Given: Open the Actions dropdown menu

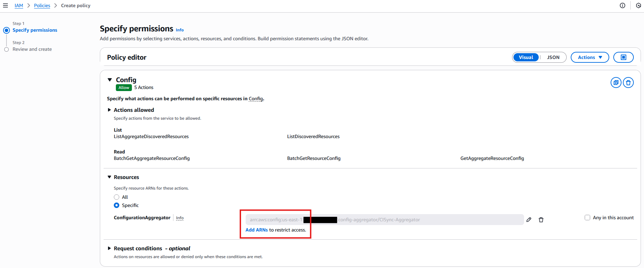Looking at the screenshot, I should tap(590, 57).
